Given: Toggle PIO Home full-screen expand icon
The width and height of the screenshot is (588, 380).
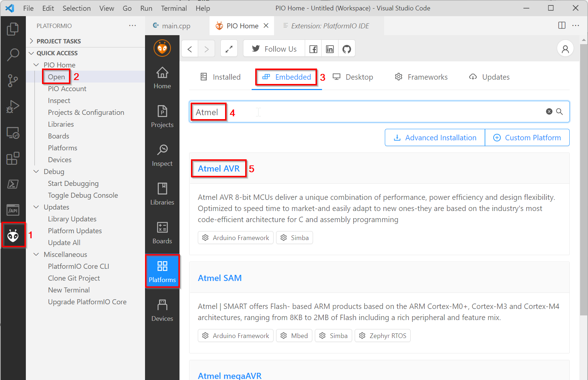Looking at the screenshot, I should click(x=229, y=49).
